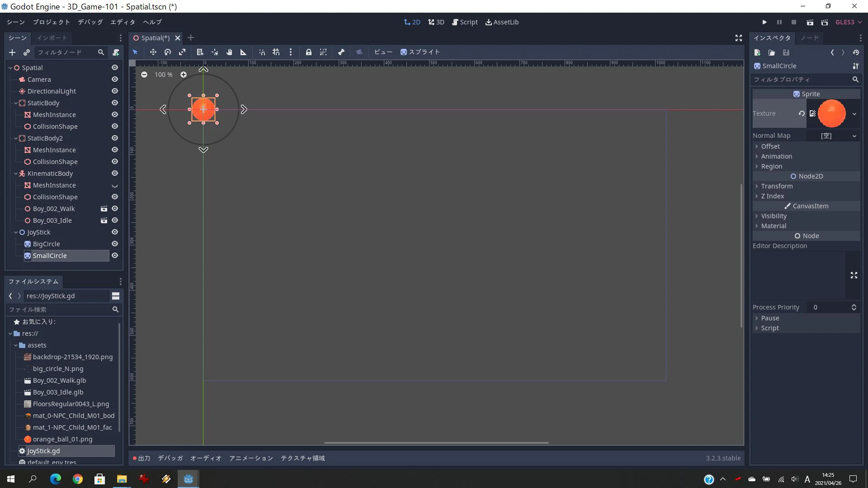Switch to the Script workspace
This screenshot has width=868, height=488.
pos(465,22)
